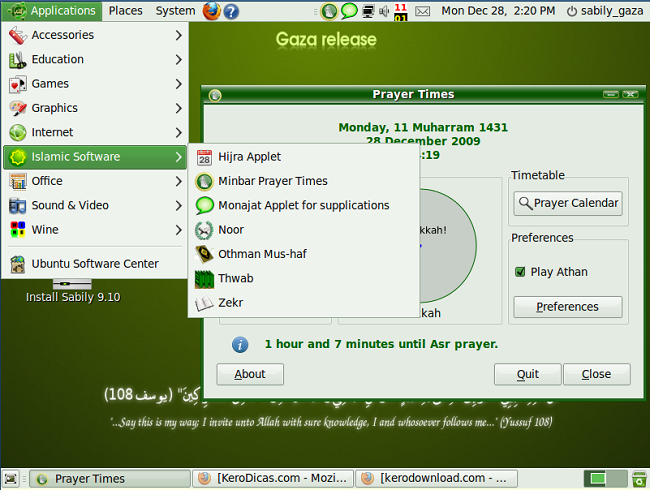This screenshot has width=650, height=490.
Task: Expand the Accessories submenu
Action: click(95, 35)
